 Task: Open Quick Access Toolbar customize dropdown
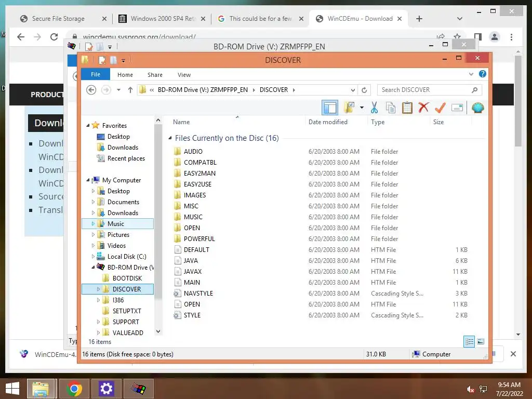(123, 61)
